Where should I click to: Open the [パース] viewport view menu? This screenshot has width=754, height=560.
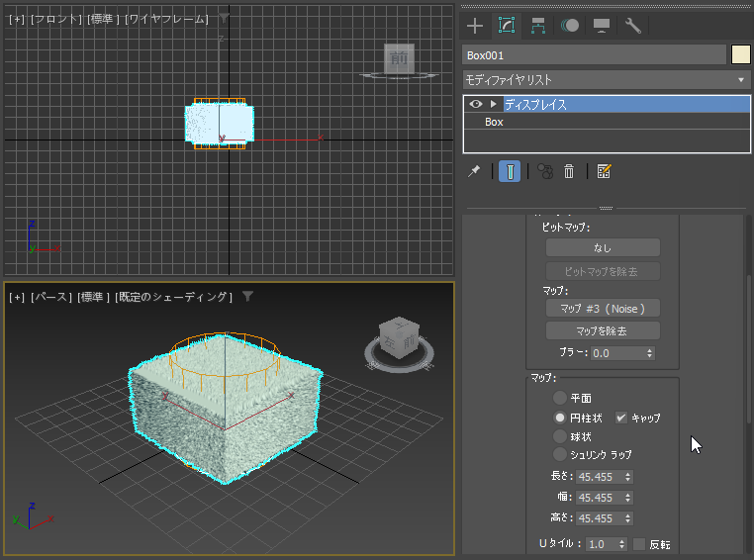coord(51,298)
